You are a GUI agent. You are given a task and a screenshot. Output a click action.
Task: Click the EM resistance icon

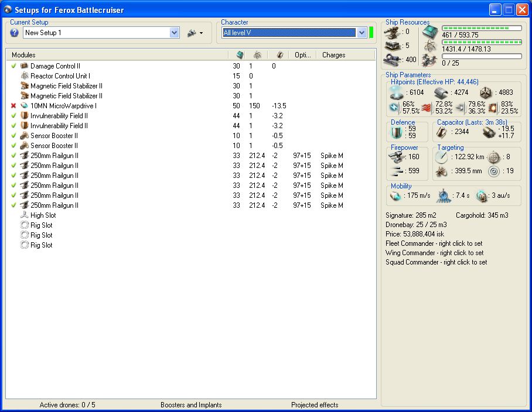[394, 108]
